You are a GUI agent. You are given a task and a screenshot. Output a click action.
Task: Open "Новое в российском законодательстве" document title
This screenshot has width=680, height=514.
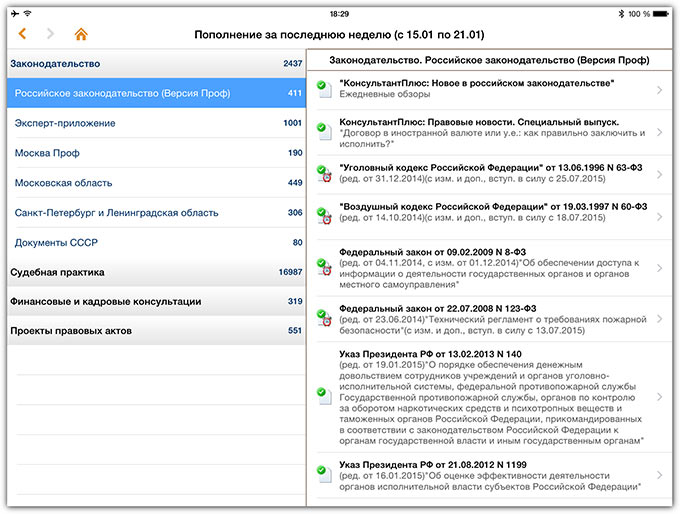point(477,83)
